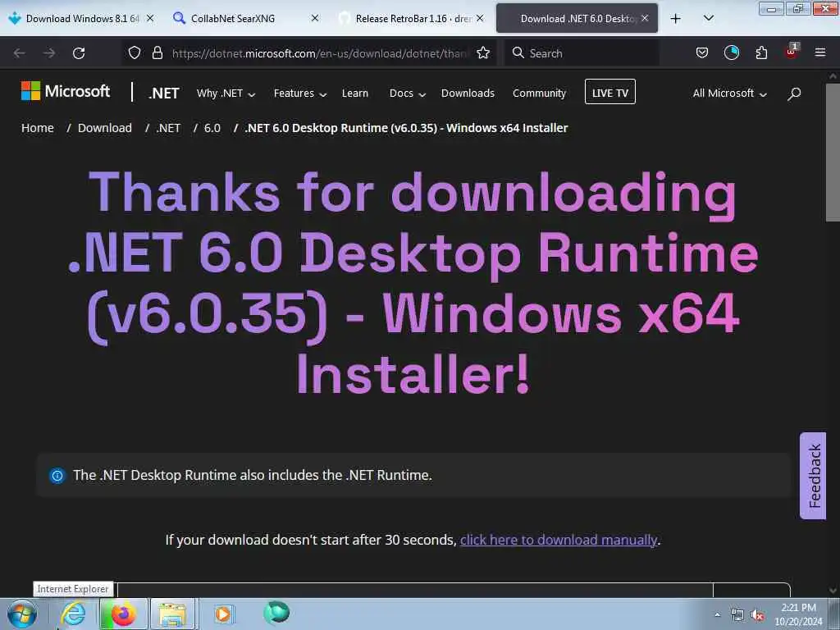Click the browser forward arrow
The height and width of the screenshot is (630, 840).
(48, 53)
